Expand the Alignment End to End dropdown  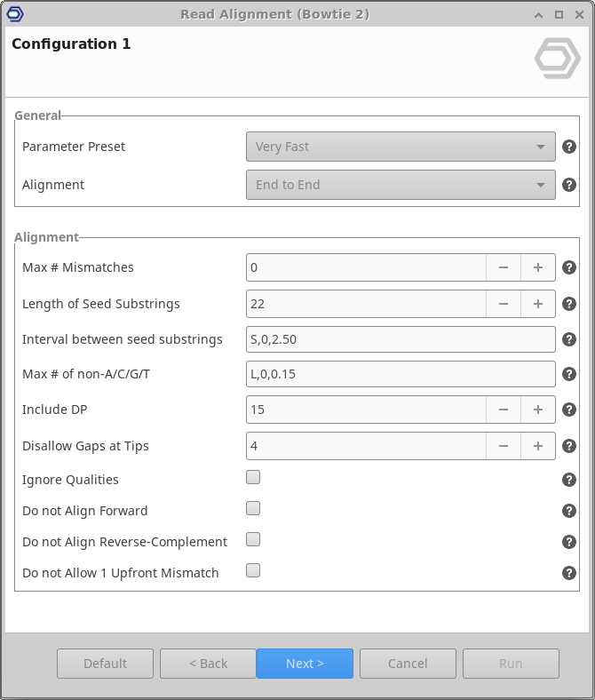tap(401, 185)
